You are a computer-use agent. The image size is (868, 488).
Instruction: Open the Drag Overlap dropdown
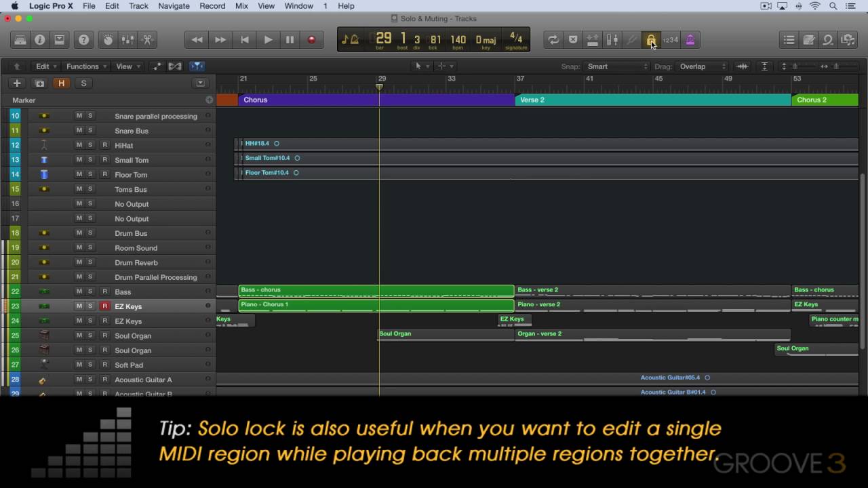(703, 66)
